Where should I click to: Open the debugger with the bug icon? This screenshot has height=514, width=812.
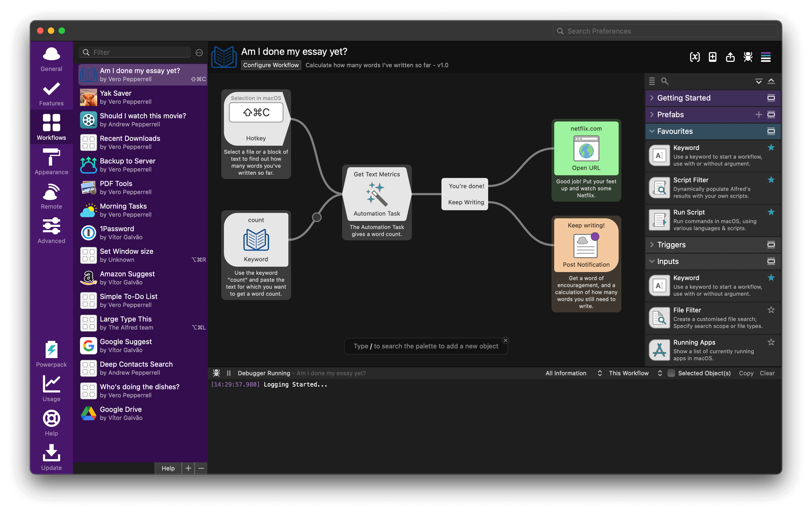(x=748, y=57)
